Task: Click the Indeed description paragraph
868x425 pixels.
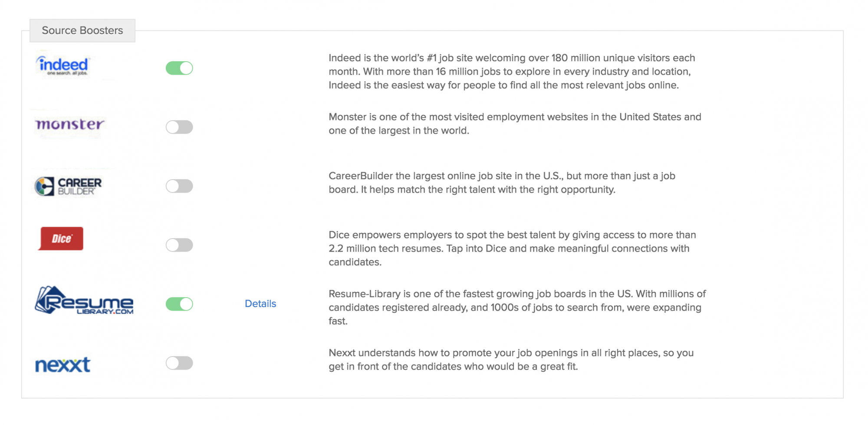Action: [511, 72]
